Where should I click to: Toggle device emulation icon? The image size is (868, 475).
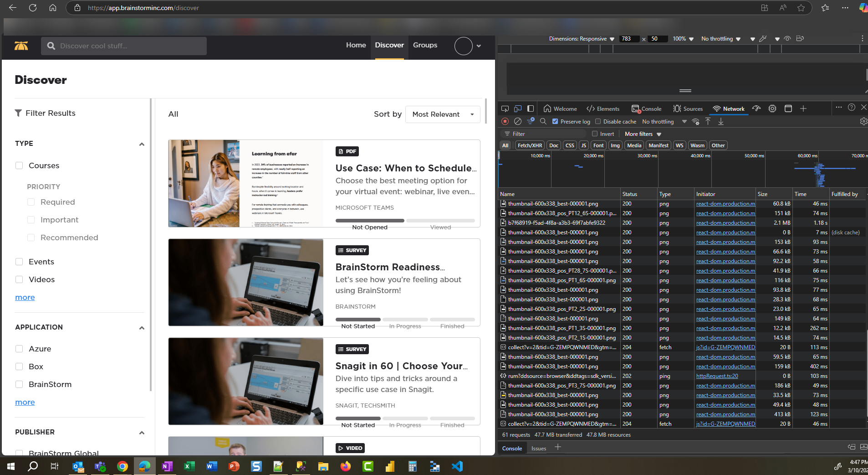518,108
